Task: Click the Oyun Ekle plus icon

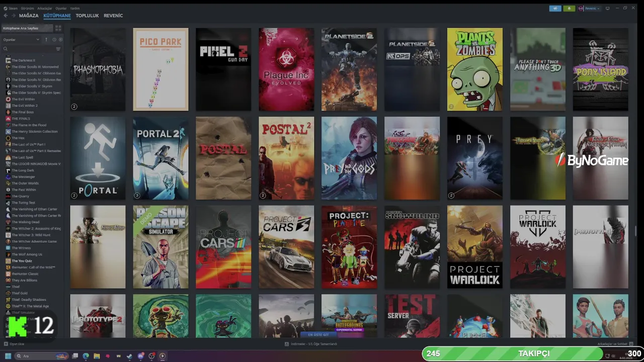Action: click(x=6, y=344)
